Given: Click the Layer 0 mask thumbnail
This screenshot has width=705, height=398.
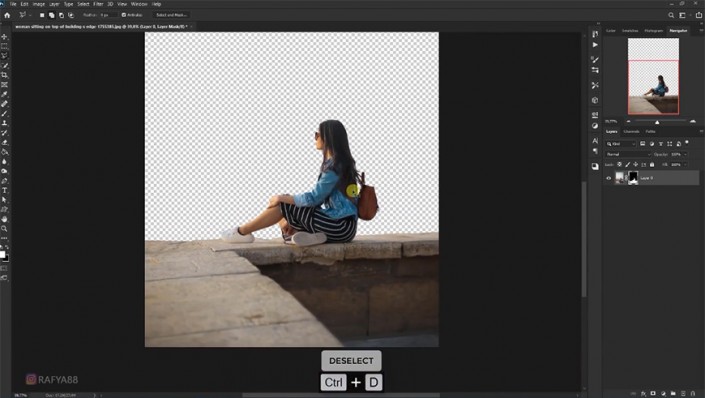Looking at the screenshot, I should click(x=633, y=178).
